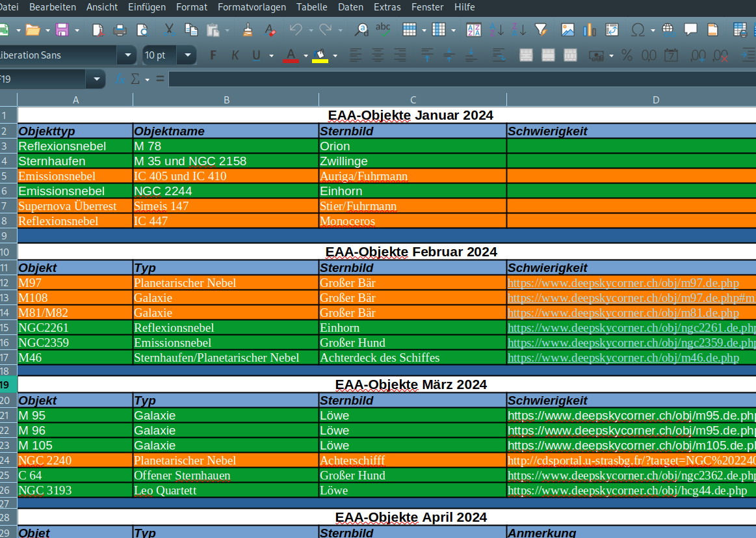Click the hcg44.de.php URL in row 26
The image size is (756, 538).
(627, 491)
